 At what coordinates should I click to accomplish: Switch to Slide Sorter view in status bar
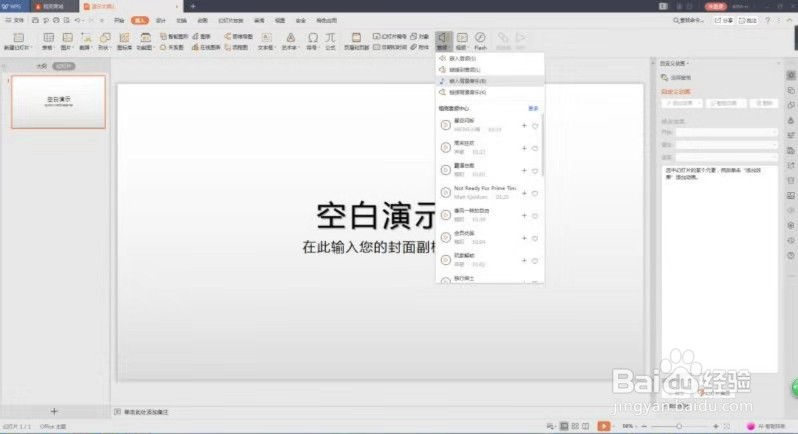tap(575, 426)
